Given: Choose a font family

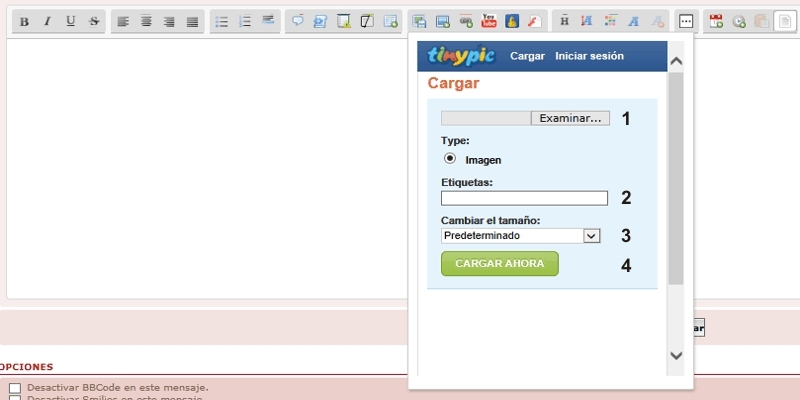Looking at the screenshot, I should pos(634,21).
